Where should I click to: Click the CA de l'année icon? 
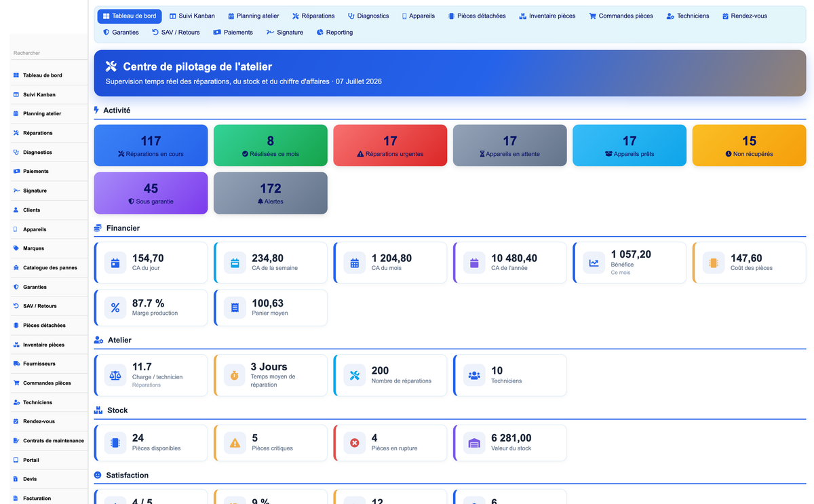tap(474, 263)
